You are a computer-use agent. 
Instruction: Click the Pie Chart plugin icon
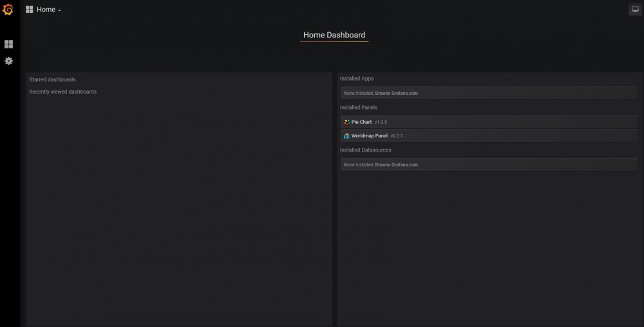coord(346,122)
